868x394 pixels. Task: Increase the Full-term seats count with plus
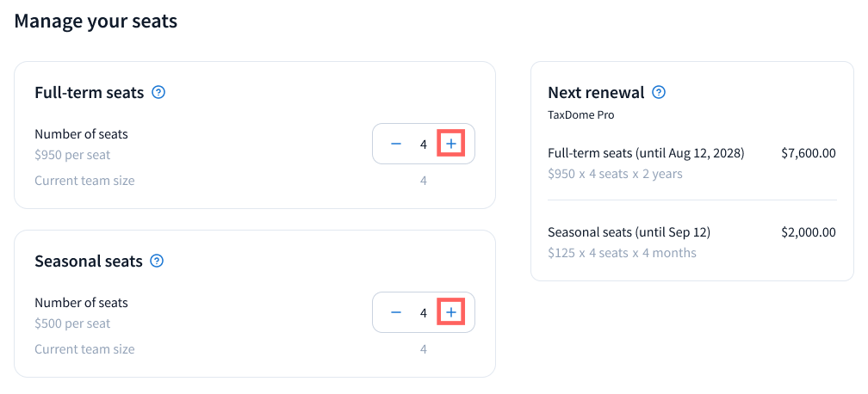point(451,144)
